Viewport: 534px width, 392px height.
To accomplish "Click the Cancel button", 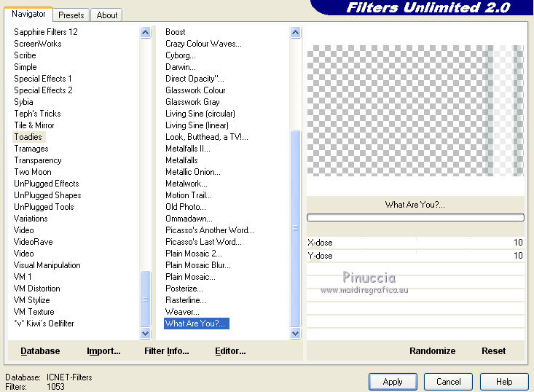I will click(x=448, y=382).
